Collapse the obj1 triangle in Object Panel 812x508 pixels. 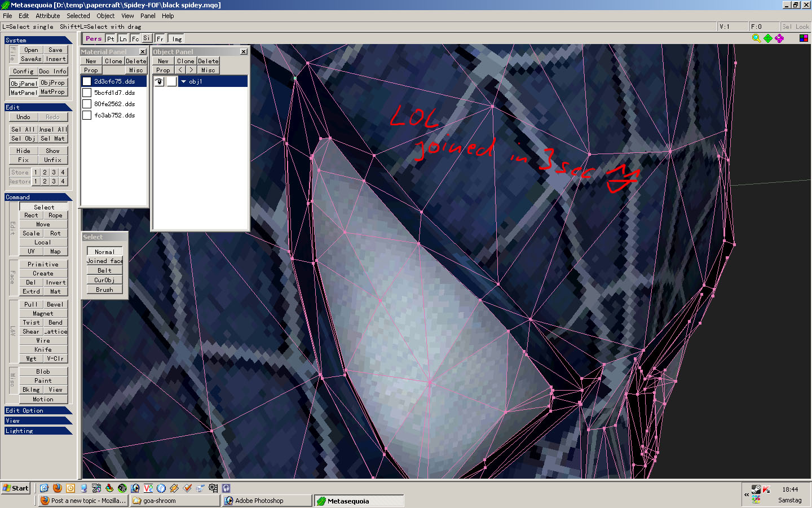[183, 82]
